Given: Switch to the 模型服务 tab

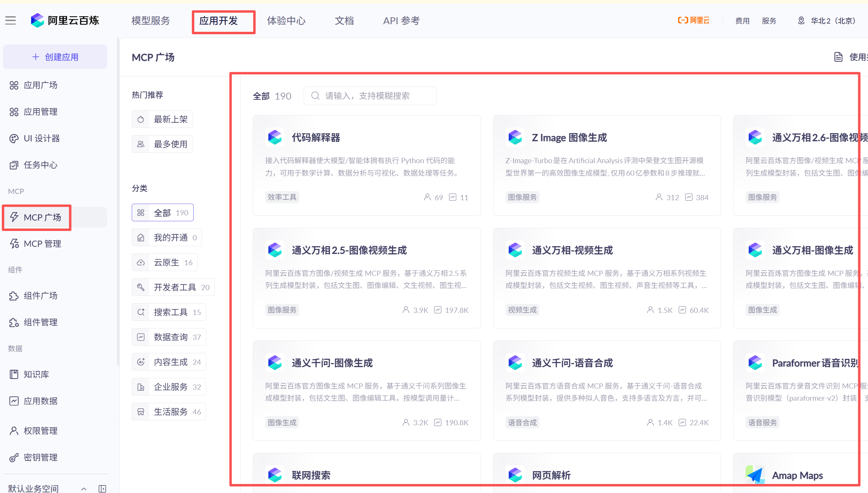Looking at the screenshot, I should click(x=151, y=21).
